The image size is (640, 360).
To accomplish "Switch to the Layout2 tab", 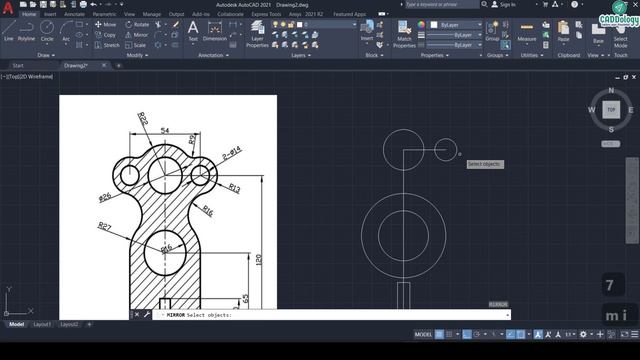I will coord(69,324).
